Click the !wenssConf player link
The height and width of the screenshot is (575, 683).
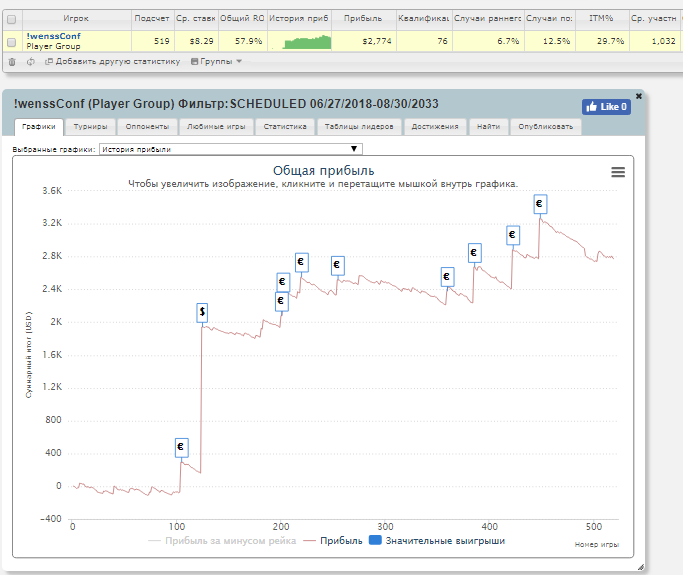coord(53,36)
